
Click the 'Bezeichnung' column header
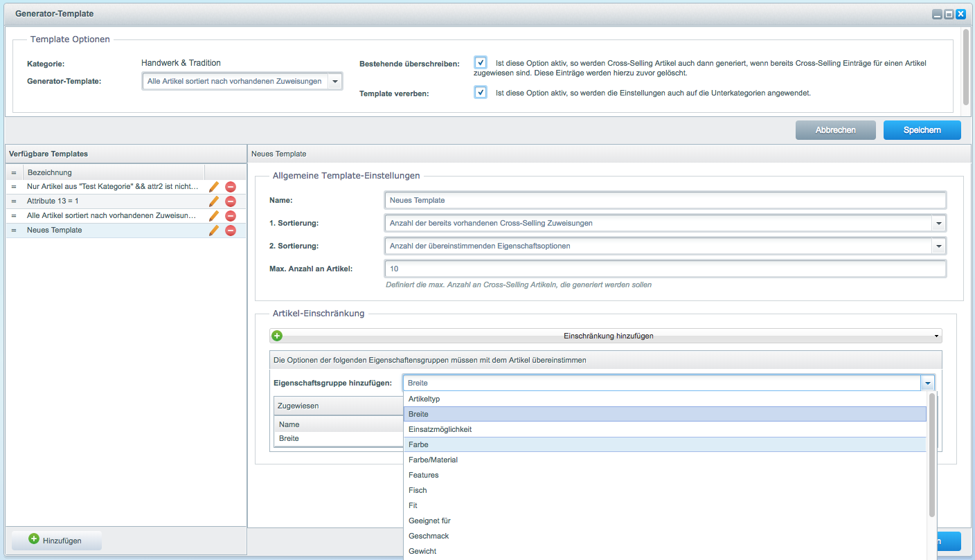[114, 172]
